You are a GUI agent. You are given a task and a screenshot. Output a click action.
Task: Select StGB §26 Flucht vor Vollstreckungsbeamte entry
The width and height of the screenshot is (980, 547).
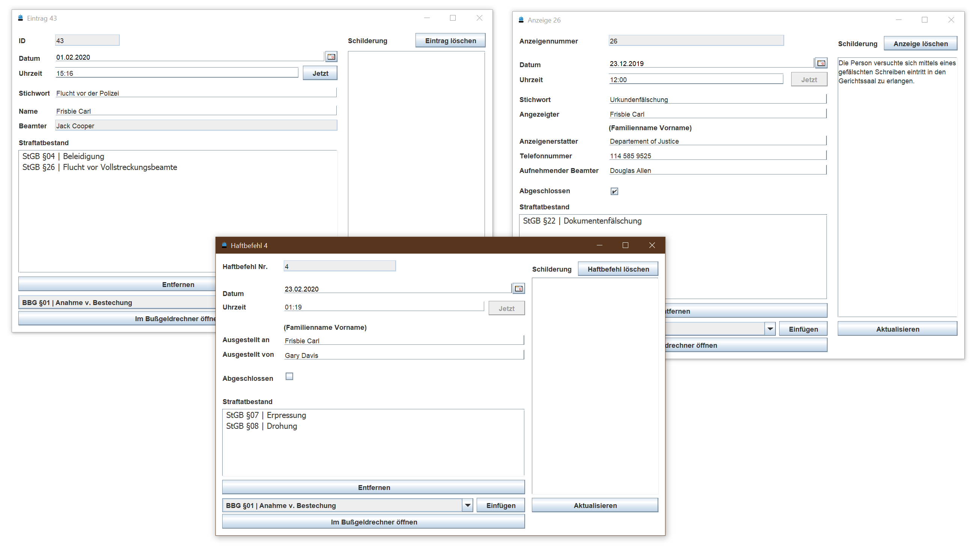point(100,167)
